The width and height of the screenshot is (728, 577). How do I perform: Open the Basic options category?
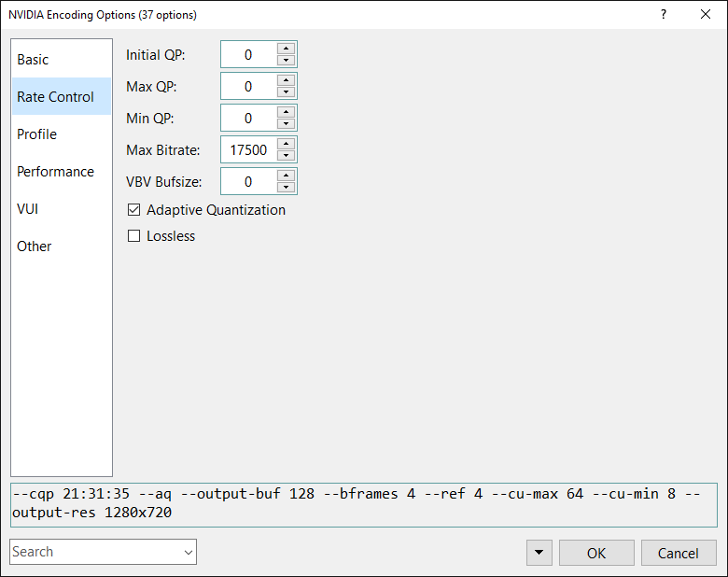coord(62,60)
